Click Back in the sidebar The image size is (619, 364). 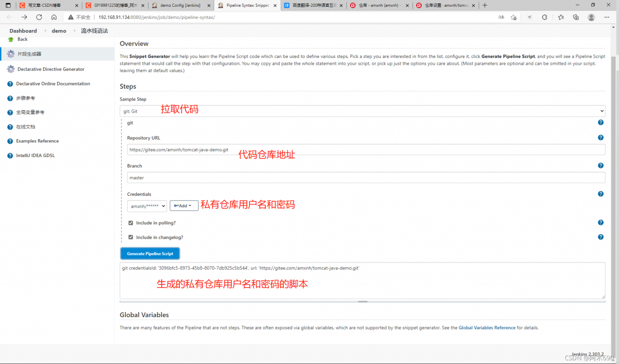[22, 39]
